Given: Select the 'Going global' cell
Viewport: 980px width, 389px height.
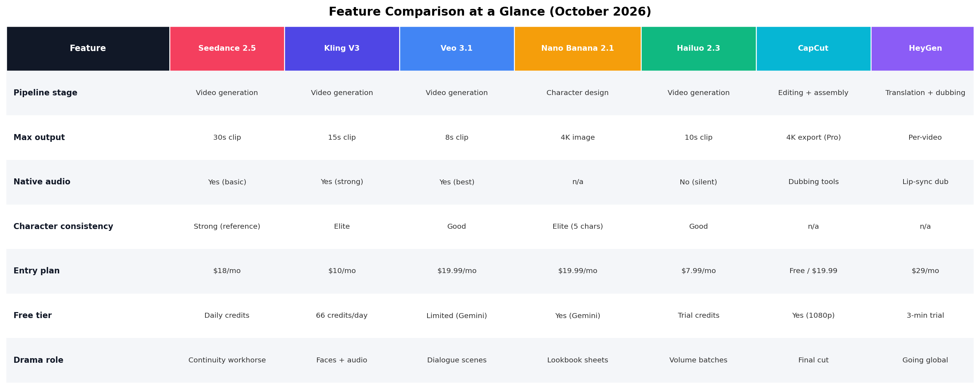Looking at the screenshot, I should (925, 360).
